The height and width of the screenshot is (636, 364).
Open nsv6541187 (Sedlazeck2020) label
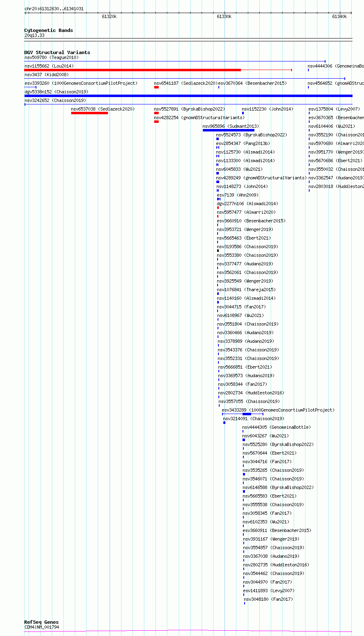point(185,83)
